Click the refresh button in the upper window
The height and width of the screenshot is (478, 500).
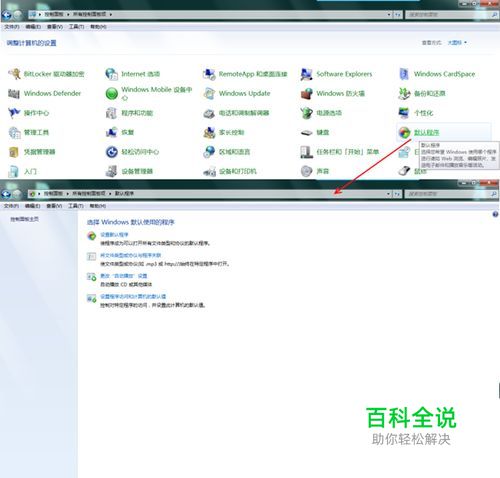point(397,15)
